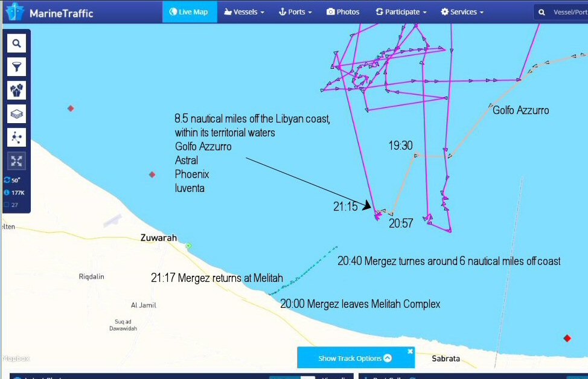The image size is (588, 379).
Task: Expand the Ports dropdown menu
Action: point(295,12)
